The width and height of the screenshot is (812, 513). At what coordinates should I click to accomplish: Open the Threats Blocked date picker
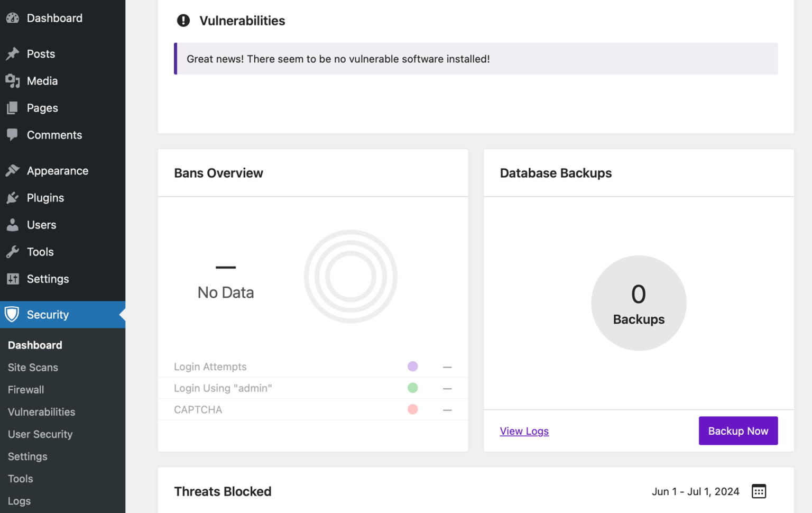coord(759,491)
